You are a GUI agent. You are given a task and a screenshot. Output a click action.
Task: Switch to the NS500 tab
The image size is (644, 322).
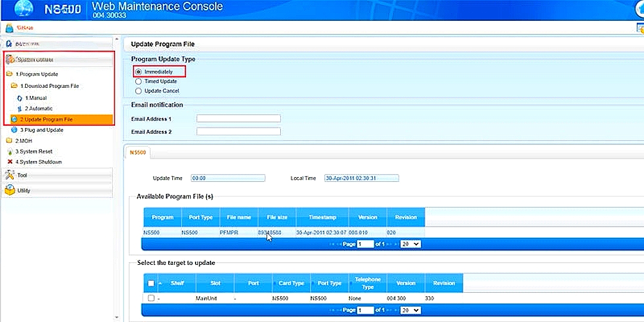pyautogui.click(x=138, y=153)
